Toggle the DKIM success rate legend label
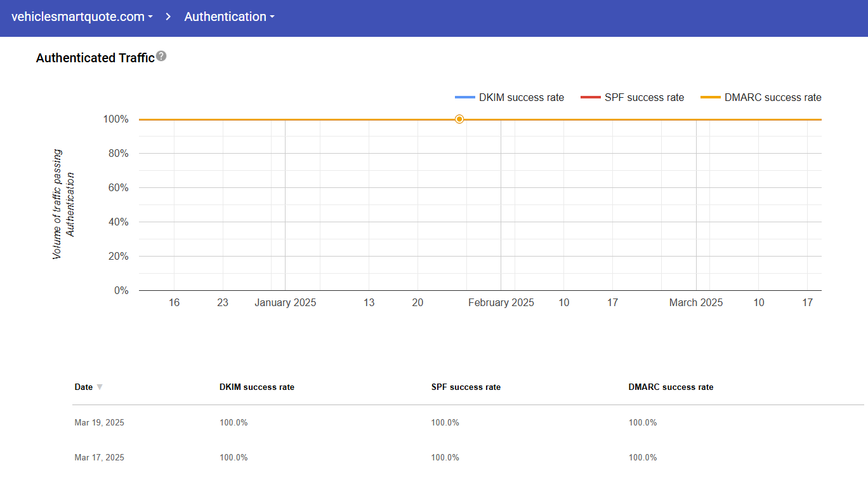 [521, 98]
